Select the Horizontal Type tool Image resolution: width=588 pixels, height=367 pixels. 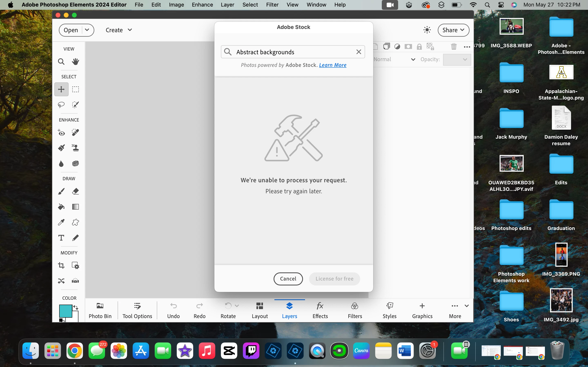[x=61, y=238]
